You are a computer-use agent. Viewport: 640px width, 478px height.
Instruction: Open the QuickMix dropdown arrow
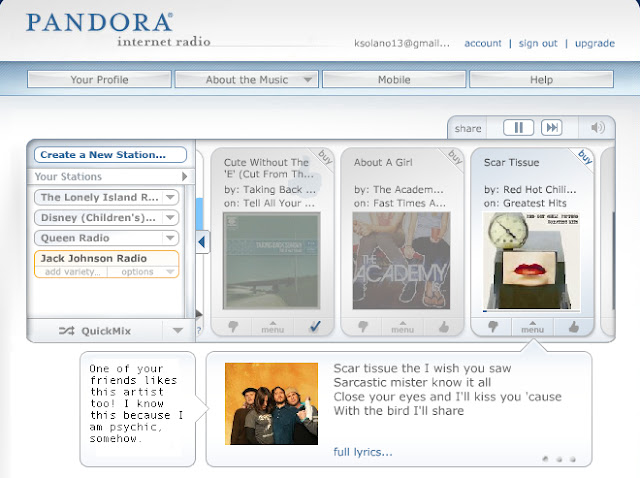tap(178, 331)
